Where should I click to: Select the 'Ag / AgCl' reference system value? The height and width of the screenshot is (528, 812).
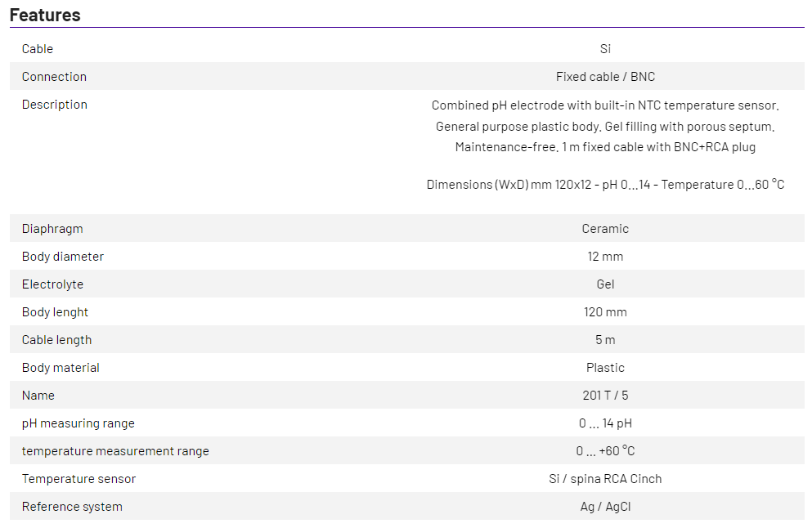click(x=605, y=507)
